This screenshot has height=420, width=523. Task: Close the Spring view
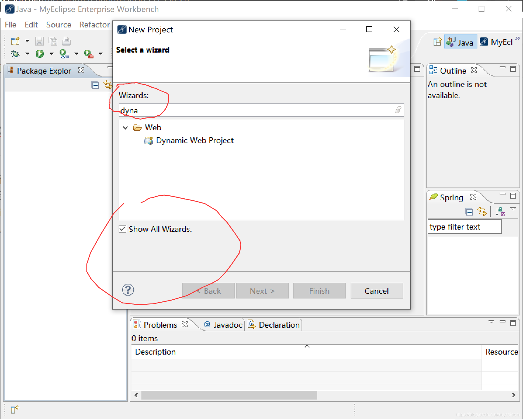(473, 197)
